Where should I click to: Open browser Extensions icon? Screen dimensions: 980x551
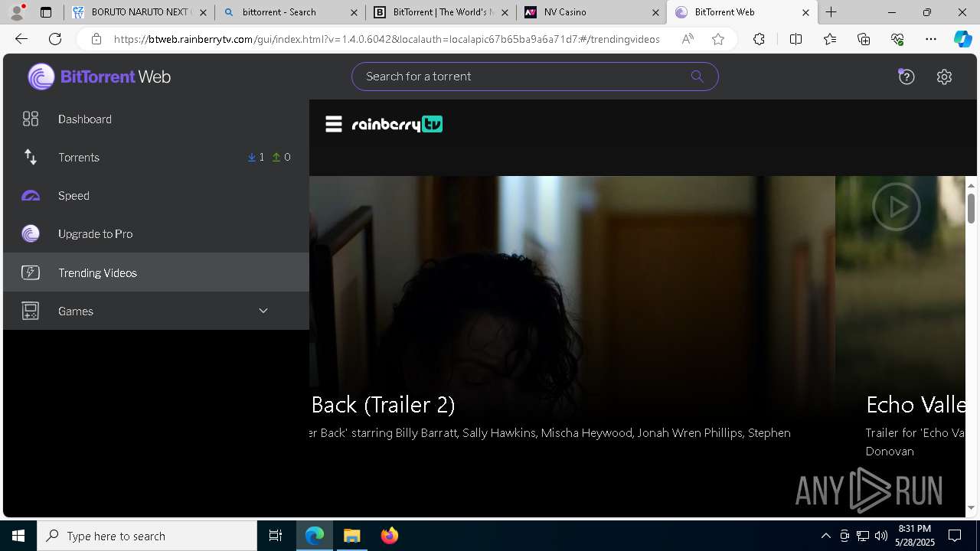tap(759, 39)
